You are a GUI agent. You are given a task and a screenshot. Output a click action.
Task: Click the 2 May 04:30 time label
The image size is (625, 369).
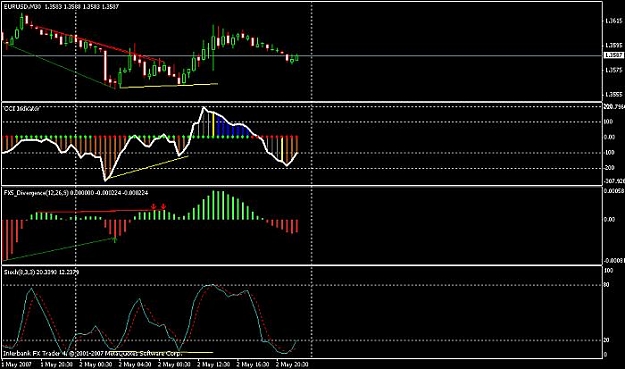135,364
